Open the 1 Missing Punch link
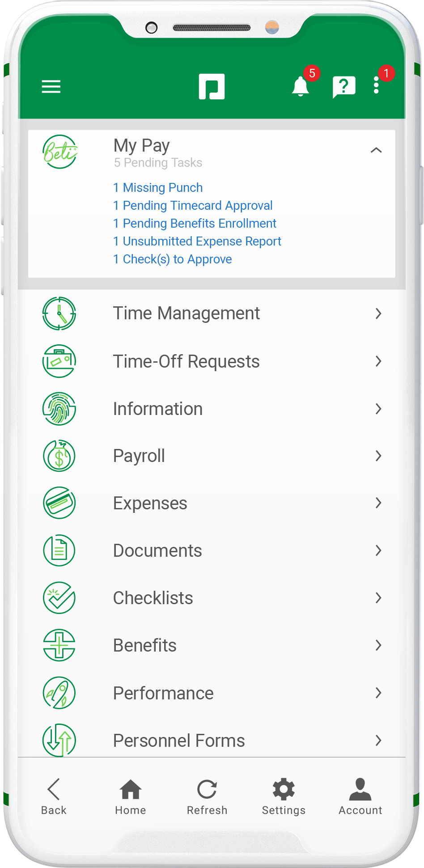 (x=158, y=187)
